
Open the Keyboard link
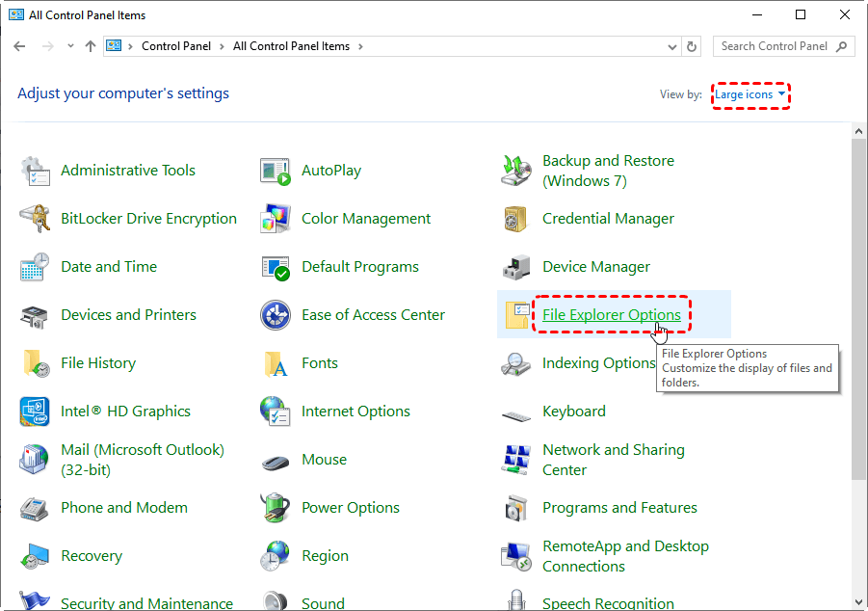point(573,412)
